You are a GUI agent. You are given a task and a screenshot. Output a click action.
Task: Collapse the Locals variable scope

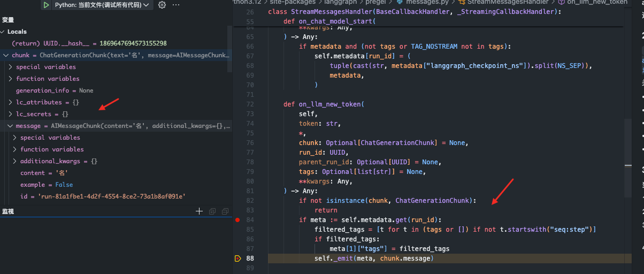[x=3, y=32]
